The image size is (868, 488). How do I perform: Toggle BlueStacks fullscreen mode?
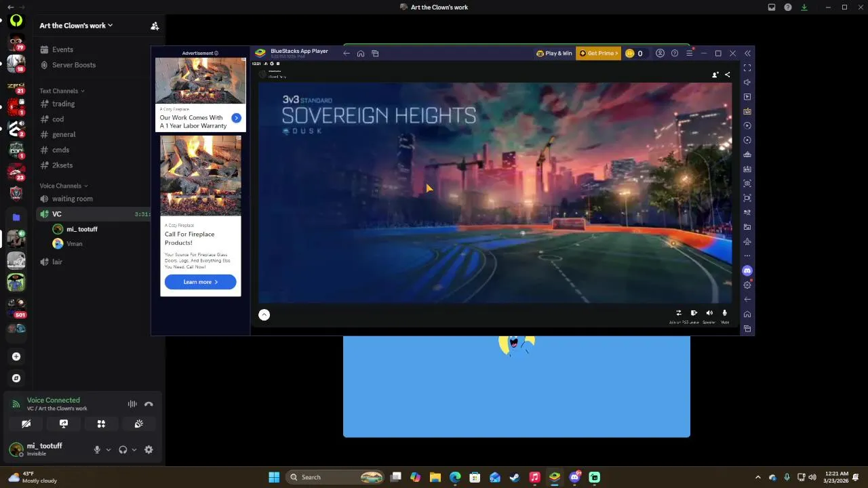(x=747, y=68)
